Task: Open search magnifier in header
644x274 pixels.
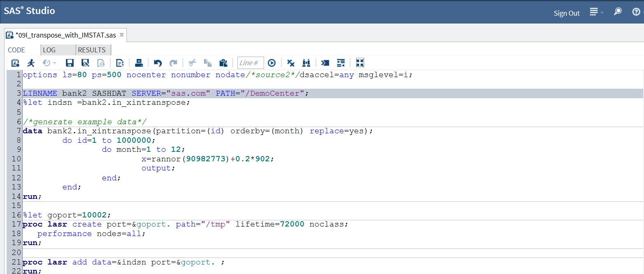Action: 618,12
